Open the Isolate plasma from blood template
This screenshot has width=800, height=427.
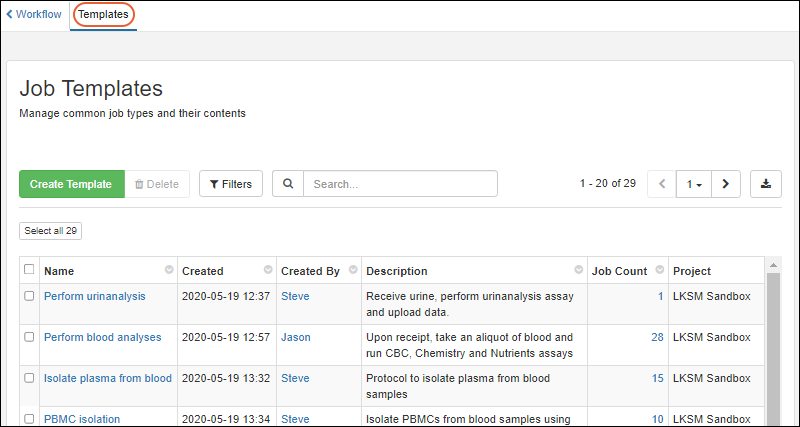(x=108, y=378)
